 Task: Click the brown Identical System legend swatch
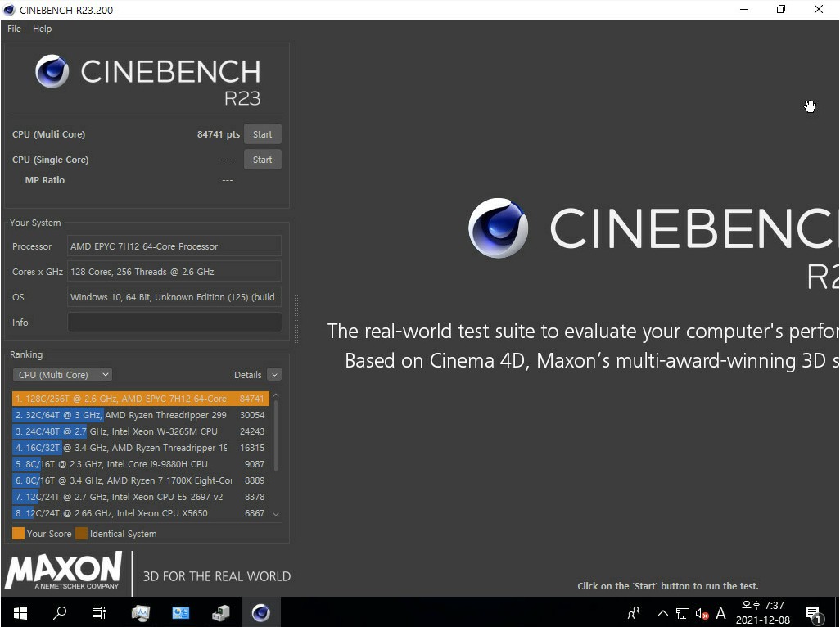81,534
